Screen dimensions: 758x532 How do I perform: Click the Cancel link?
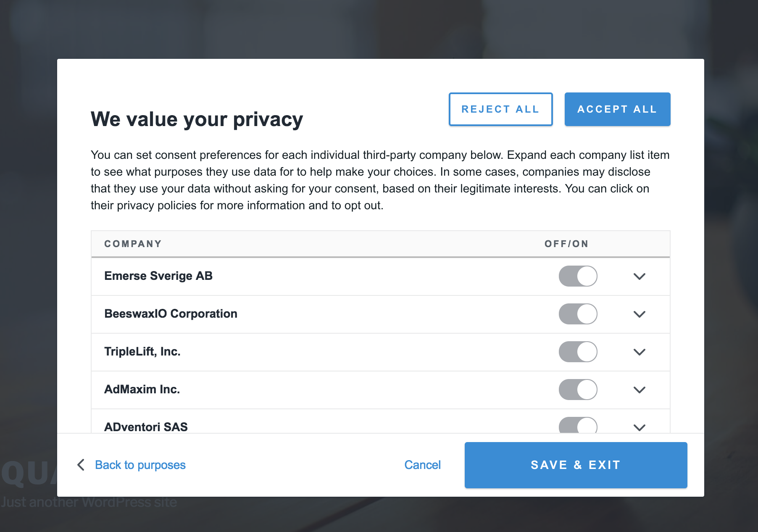(422, 465)
